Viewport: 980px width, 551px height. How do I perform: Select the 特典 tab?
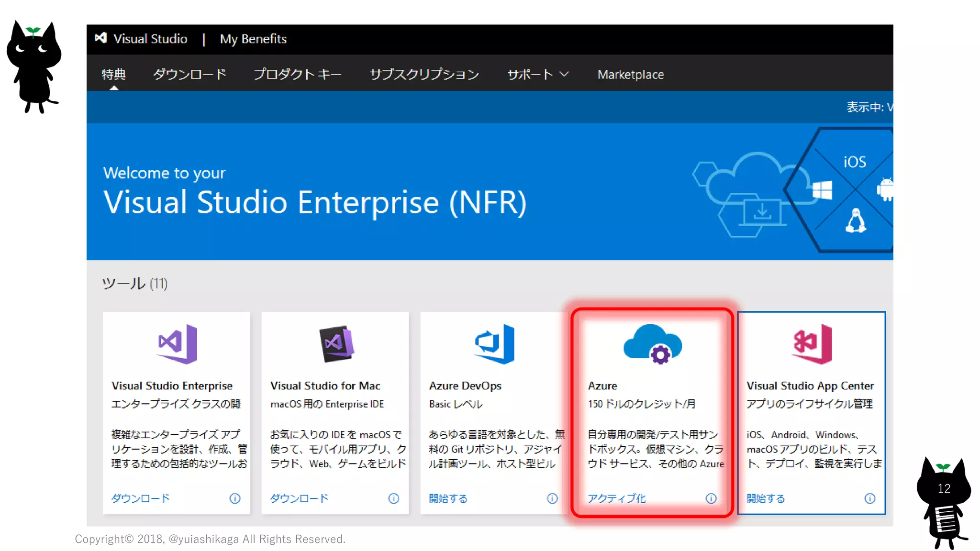[x=114, y=75]
